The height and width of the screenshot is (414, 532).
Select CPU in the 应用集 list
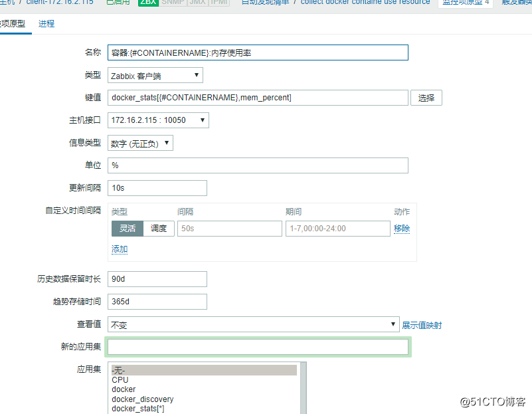click(x=204, y=380)
